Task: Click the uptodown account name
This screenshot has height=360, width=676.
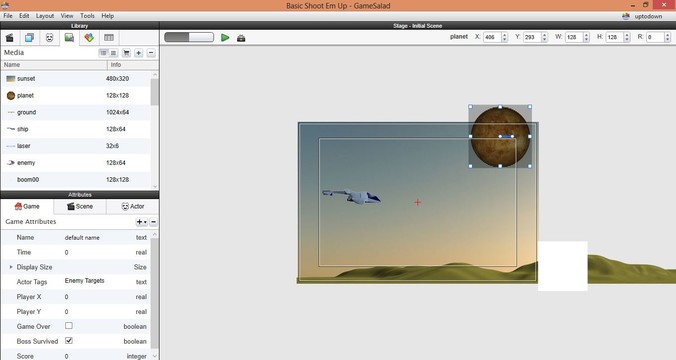Action: point(648,16)
